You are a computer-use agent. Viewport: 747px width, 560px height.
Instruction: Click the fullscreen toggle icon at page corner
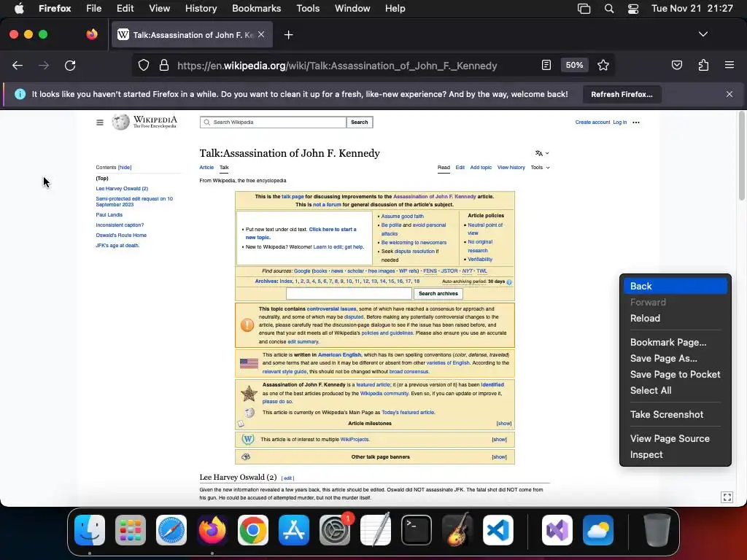(727, 497)
